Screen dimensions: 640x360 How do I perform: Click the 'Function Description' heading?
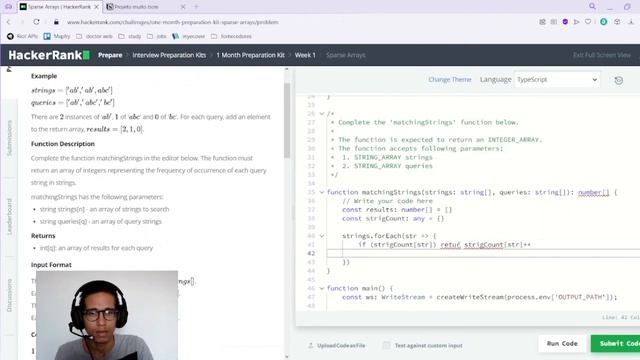point(63,144)
